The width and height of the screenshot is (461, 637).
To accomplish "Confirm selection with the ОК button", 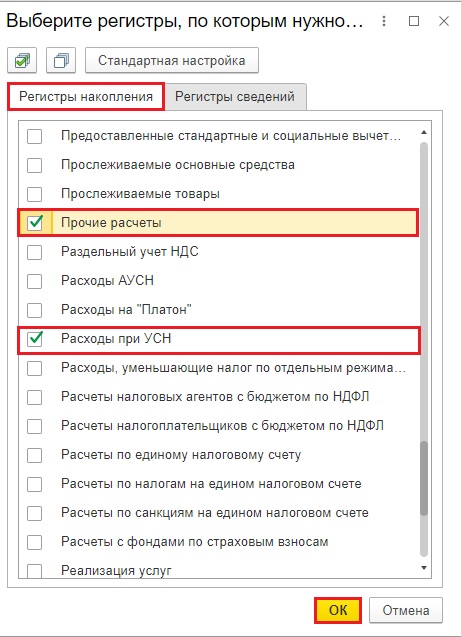I will [x=338, y=610].
